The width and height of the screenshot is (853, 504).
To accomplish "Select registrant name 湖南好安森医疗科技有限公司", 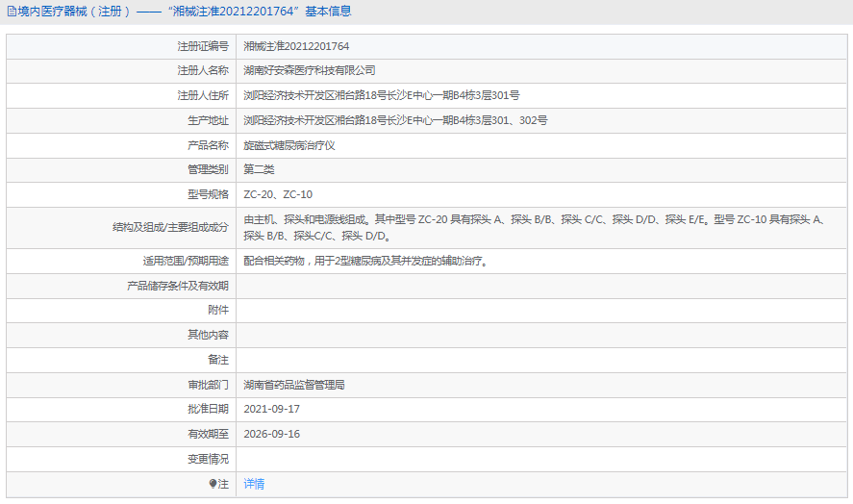I will click(310, 70).
